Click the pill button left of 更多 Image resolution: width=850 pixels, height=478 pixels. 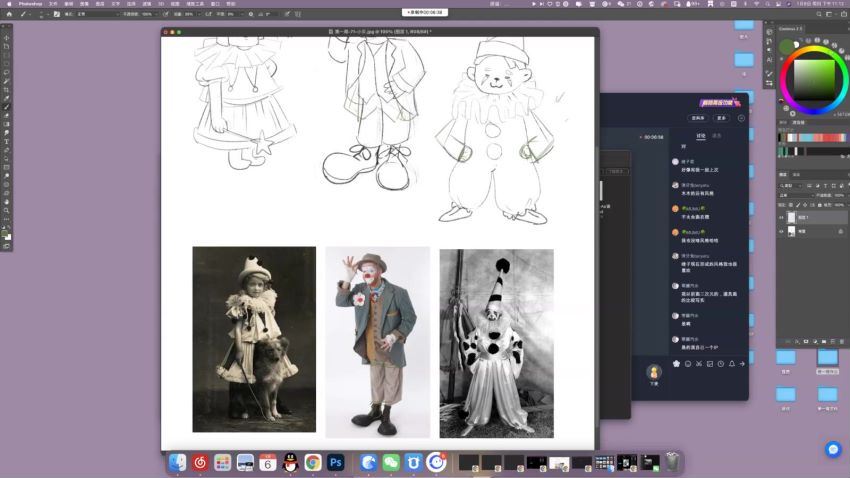(x=698, y=118)
